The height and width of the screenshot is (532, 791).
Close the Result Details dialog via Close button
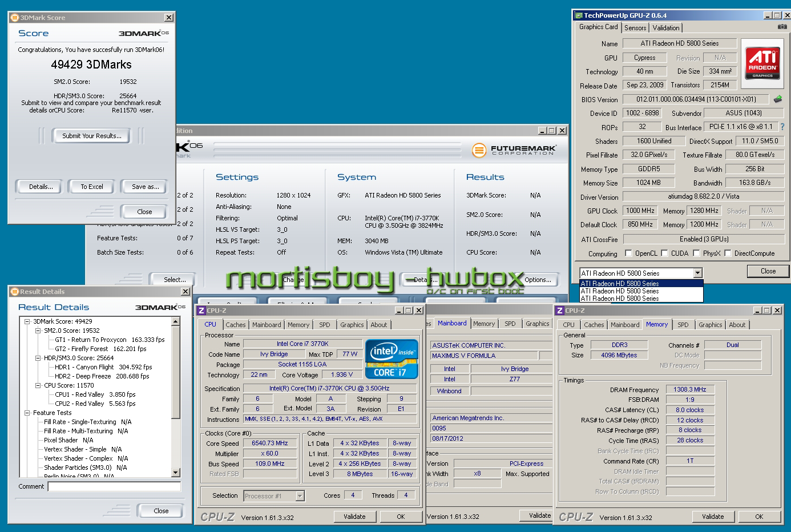pos(161,511)
